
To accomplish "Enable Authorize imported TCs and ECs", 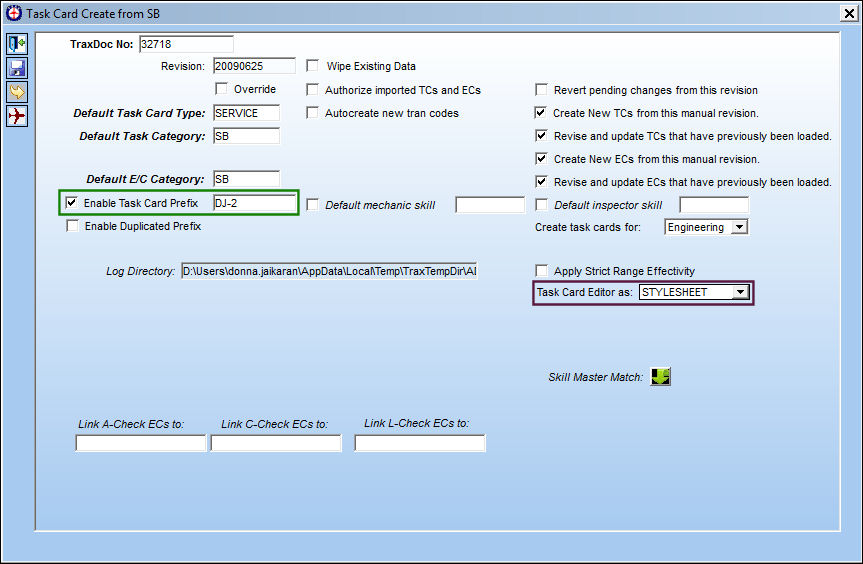I will tap(313, 90).
